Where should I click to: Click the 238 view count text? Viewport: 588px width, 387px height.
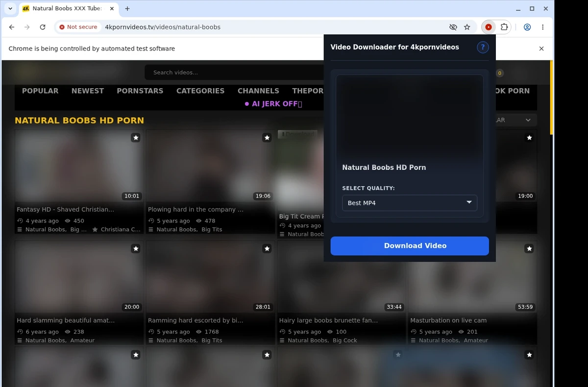[x=79, y=332]
